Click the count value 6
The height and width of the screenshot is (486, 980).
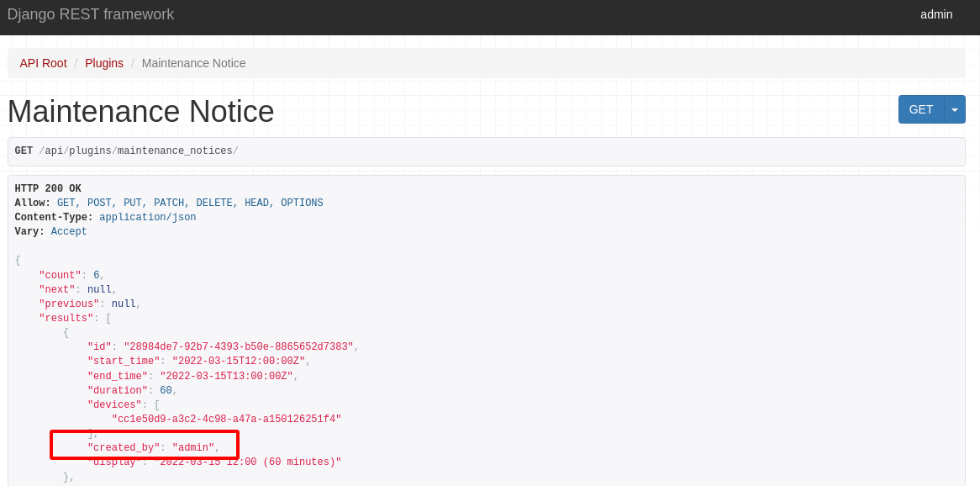pyautogui.click(x=95, y=274)
